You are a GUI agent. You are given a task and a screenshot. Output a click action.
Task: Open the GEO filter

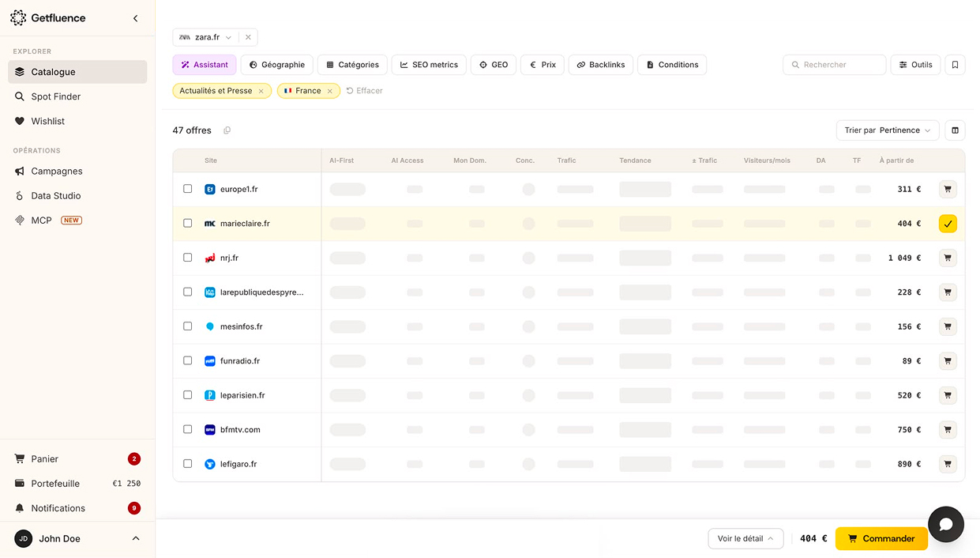(494, 65)
